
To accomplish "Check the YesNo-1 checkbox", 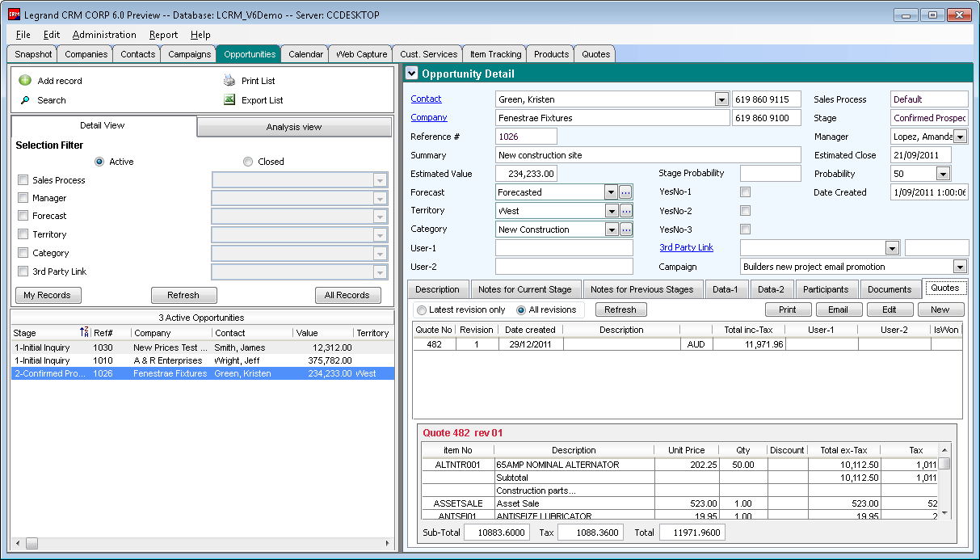I will tap(746, 192).
